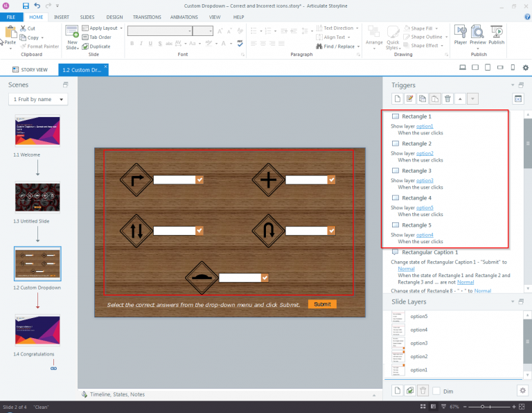Click the Preview icon in ribbon
The width and height of the screenshot is (532, 413).
click(x=478, y=33)
